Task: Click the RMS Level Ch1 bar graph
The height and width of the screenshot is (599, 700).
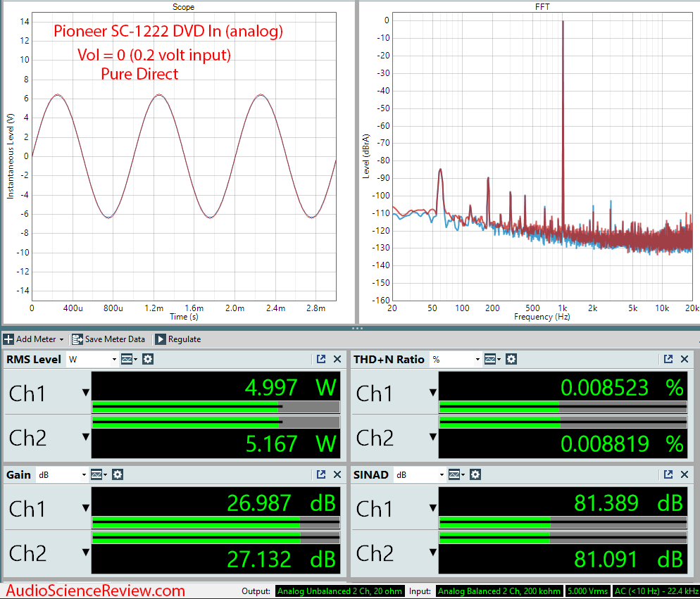Action: (215, 407)
